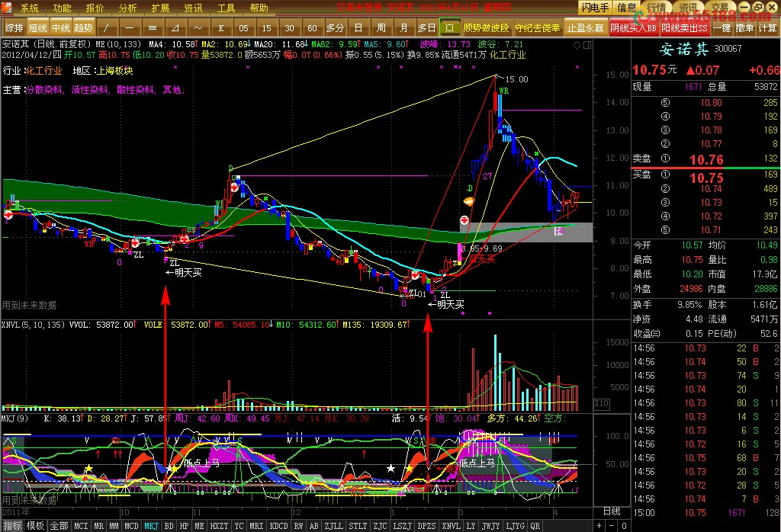Open the 扩展 menu
781x532 pixels.
tap(160, 8)
